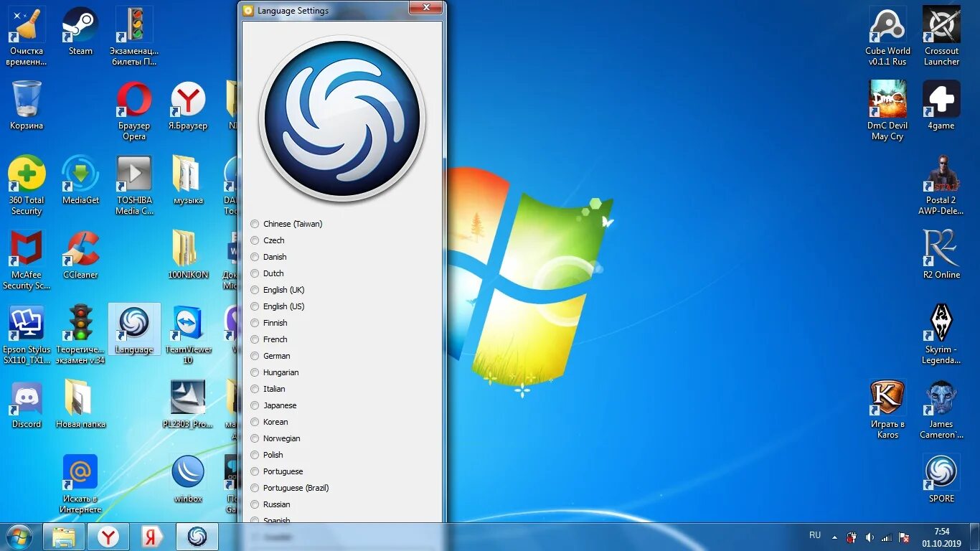Open Cube World v0.1.1 Rus icon
This screenshot has height=551, width=980.
pos(887,36)
